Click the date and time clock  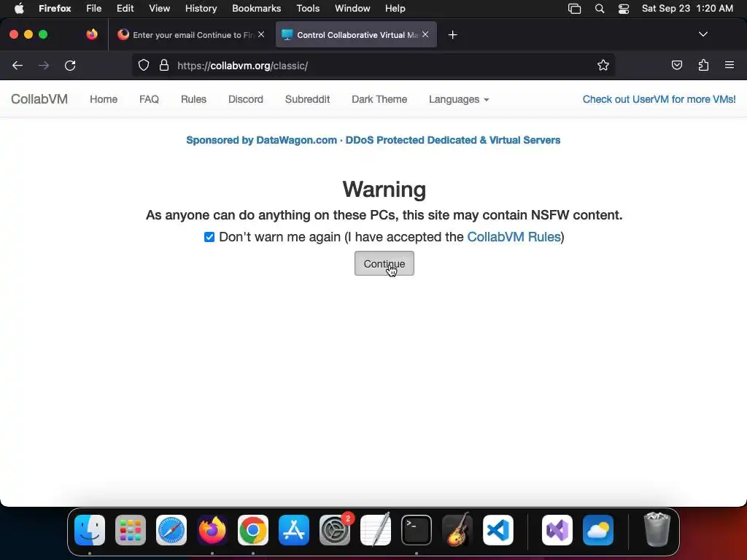point(687,8)
